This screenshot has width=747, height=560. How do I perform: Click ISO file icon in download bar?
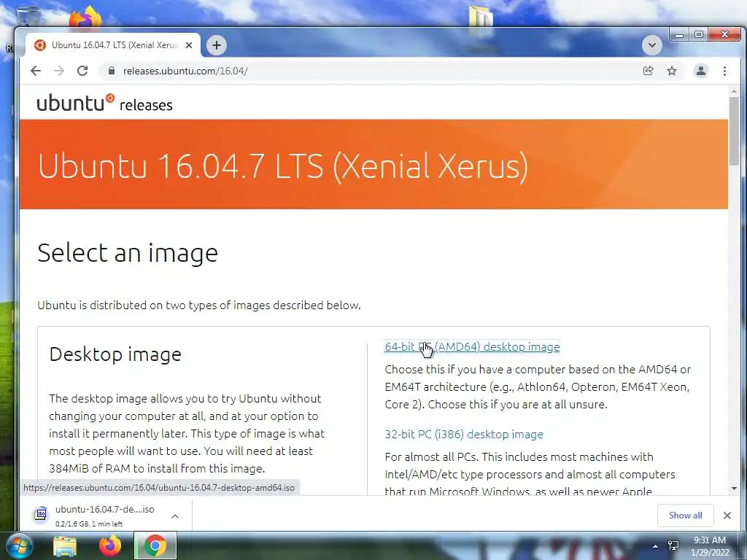click(x=41, y=515)
